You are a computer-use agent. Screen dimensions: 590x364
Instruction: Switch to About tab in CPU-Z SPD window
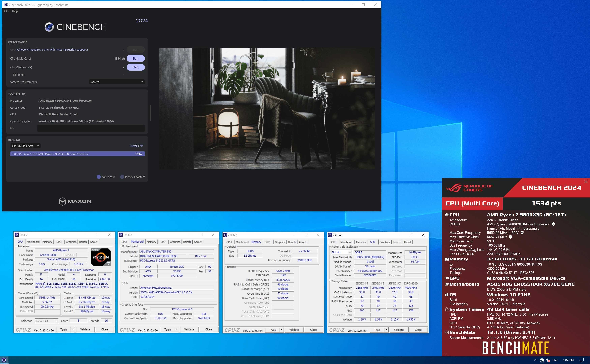[x=407, y=242]
